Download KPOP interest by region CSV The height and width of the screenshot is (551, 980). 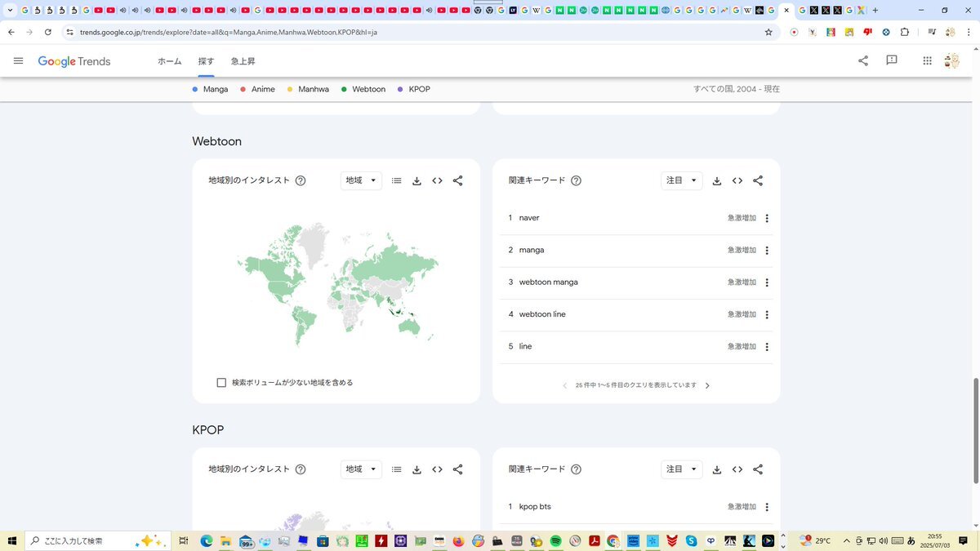(x=416, y=469)
